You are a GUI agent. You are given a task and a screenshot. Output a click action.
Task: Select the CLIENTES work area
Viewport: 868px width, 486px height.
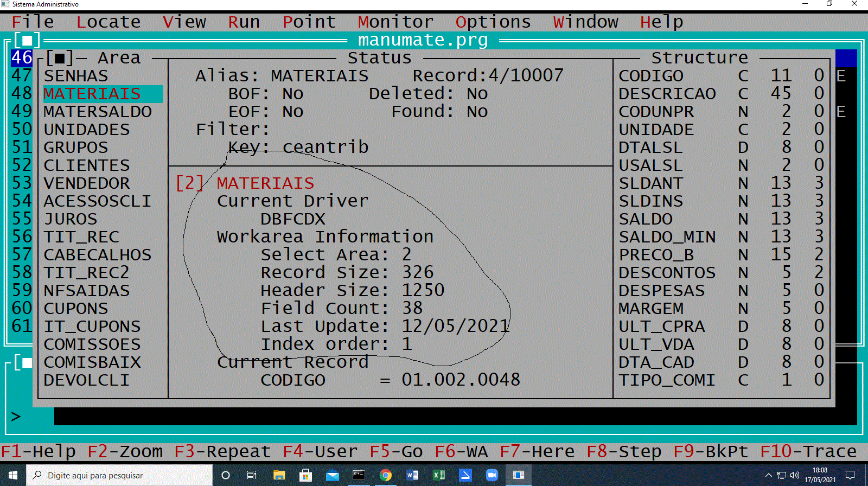click(x=87, y=165)
